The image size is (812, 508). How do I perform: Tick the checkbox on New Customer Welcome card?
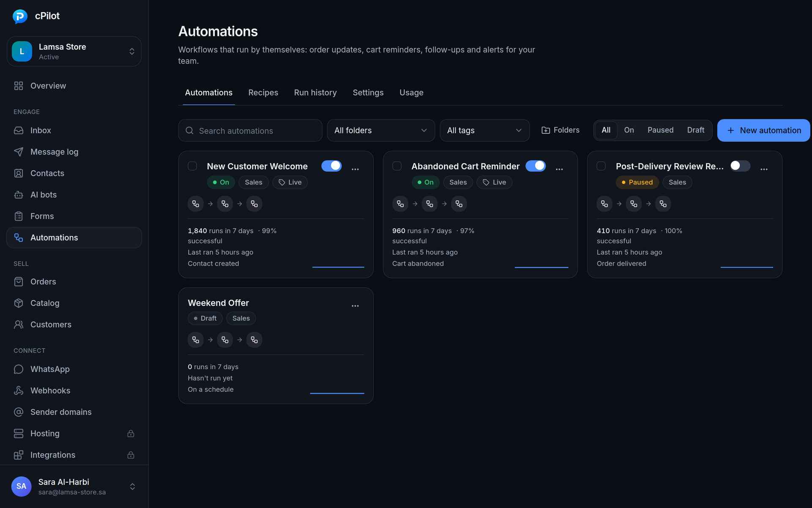coord(192,166)
